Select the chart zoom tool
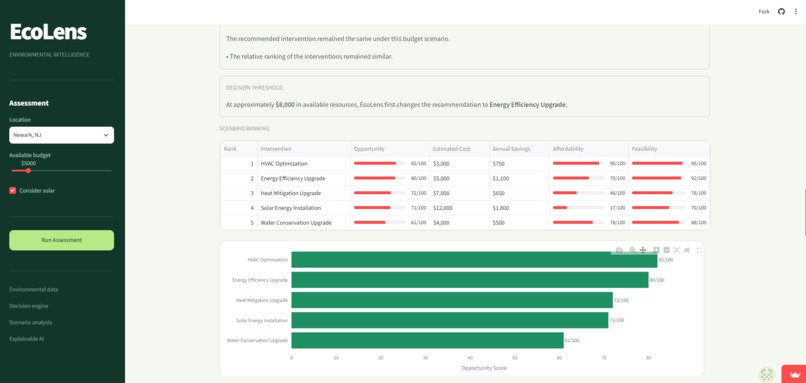Screen dimensions: 806x383 [x=632, y=250]
